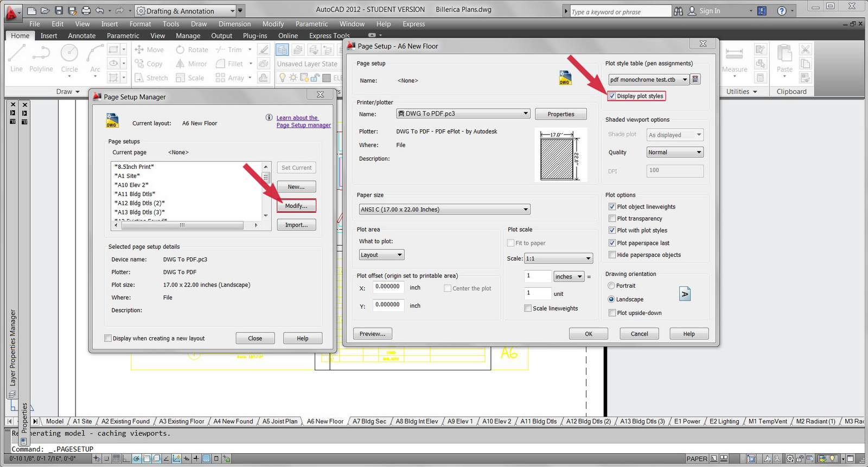Switch to the Output ribbon tab
Screen dimensions: 868x467
[x=221, y=36]
